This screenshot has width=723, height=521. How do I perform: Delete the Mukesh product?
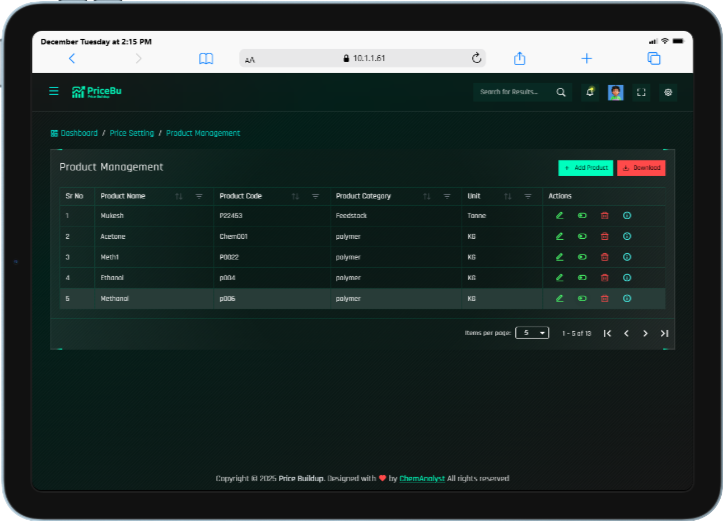604,215
